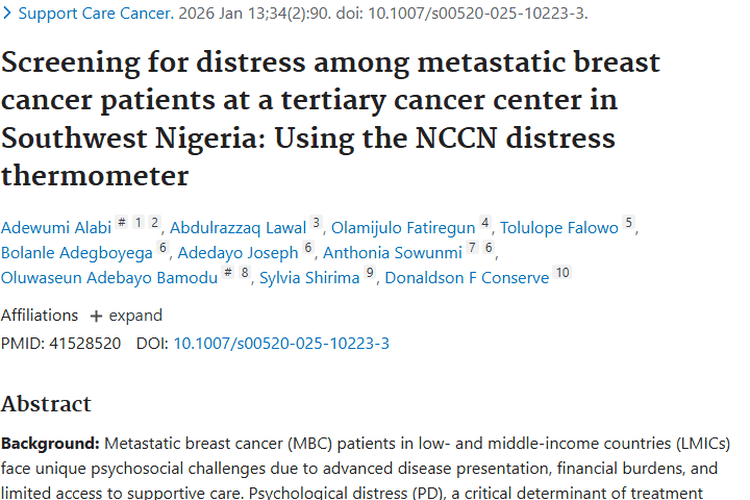The image size is (750, 500).
Task: Open the DOI link 10.1007/s00520-025-10223-3
Action: (281, 344)
